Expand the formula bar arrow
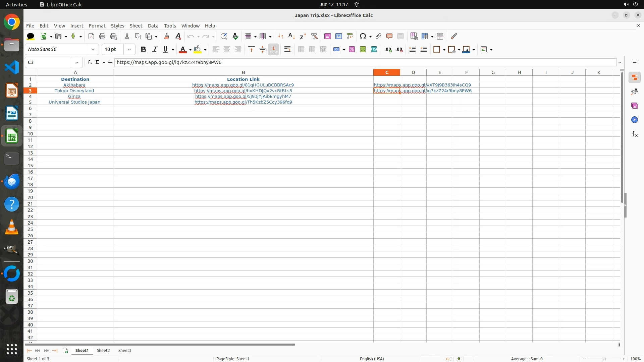The height and width of the screenshot is (362, 644). [x=620, y=62]
